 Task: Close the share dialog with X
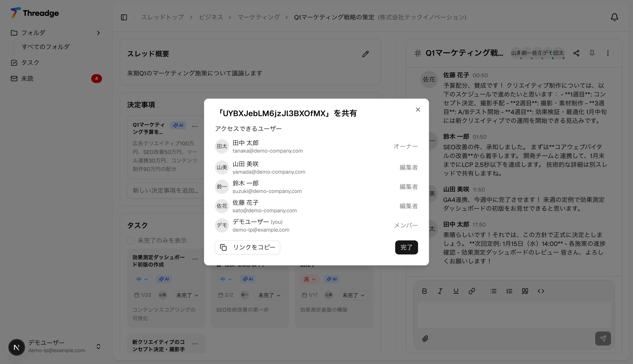pos(418,110)
